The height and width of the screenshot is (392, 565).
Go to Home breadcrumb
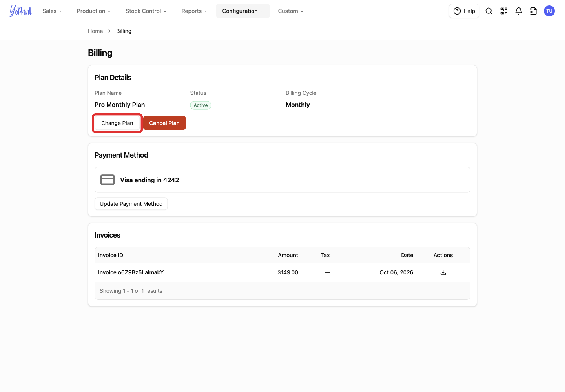pos(95,31)
